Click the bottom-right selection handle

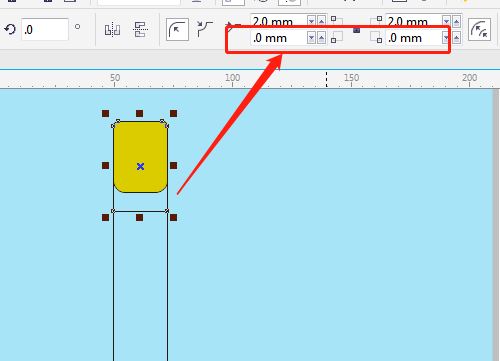[173, 218]
